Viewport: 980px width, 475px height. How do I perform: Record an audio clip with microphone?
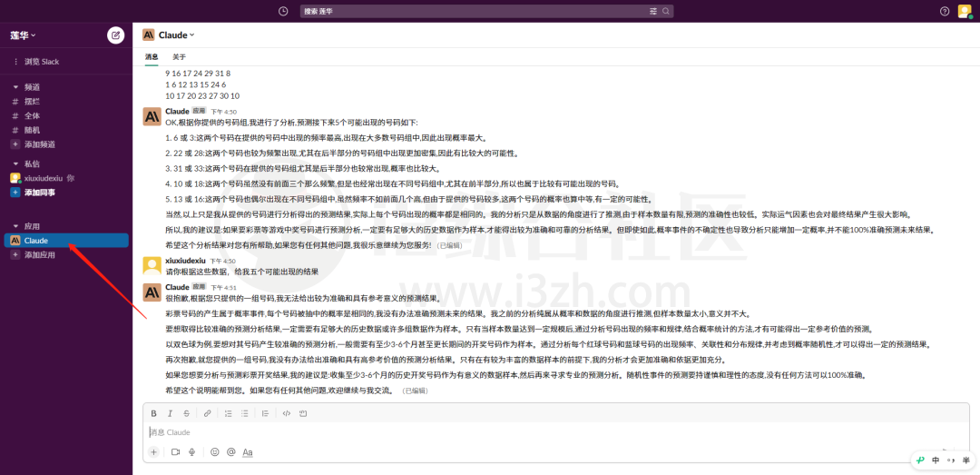point(191,452)
